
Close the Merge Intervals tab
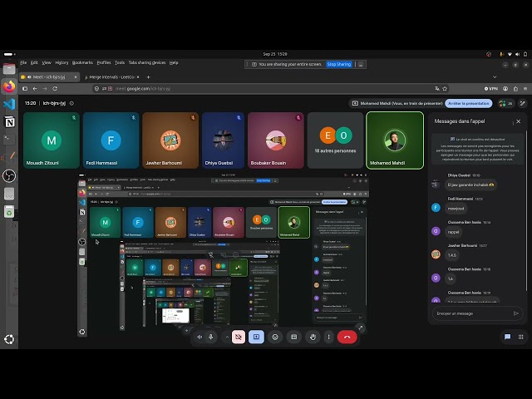click(x=138, y=77)
